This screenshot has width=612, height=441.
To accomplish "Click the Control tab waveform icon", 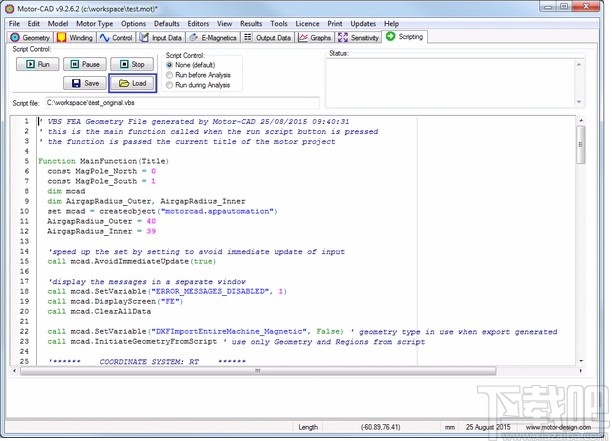I will pyautogui.click(x=104, y=37).
